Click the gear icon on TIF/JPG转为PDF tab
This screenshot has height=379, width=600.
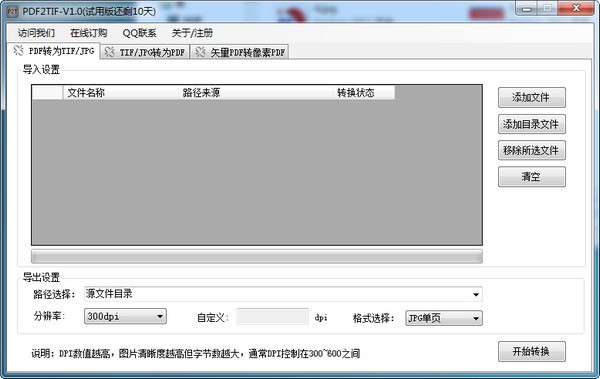(109, 52)
